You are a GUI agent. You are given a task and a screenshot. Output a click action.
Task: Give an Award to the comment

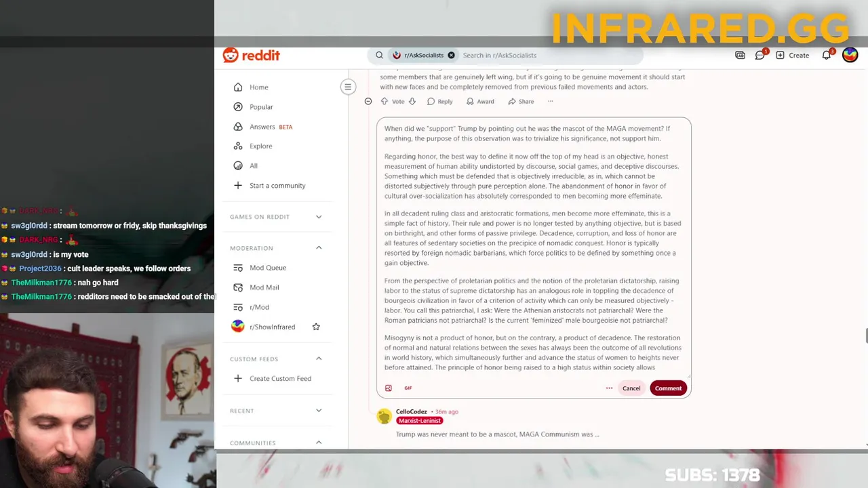(480, 102)
